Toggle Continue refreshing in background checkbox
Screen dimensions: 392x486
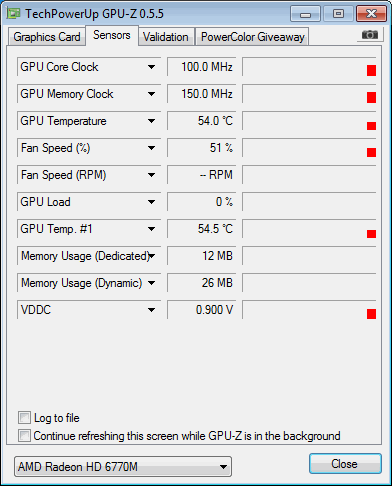pyautogui.click(x=24, y=435)
